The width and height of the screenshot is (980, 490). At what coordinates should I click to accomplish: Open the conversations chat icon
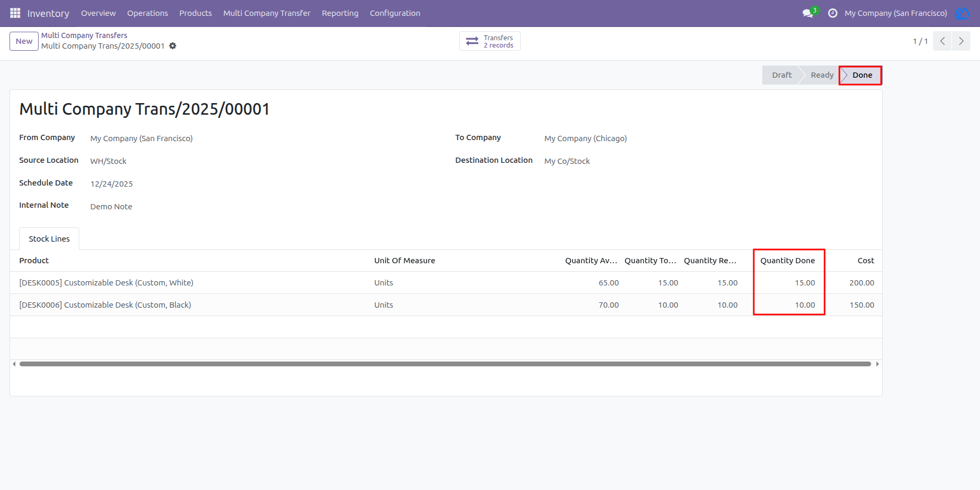pyautogui.click(x=808, y=13)
